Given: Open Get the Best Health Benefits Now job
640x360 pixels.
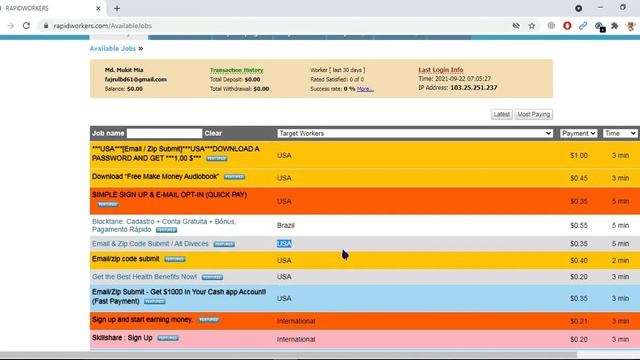Looking at the screenshot, I should pyautogui.click(x=144, y=277).
